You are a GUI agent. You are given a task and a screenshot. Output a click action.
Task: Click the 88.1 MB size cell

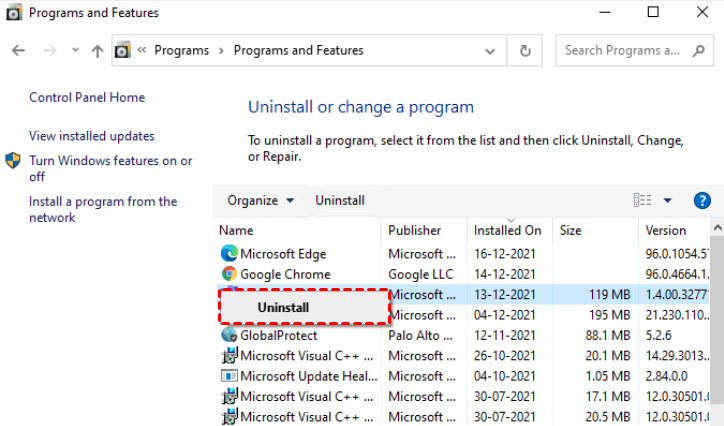(x=608, y=335)
